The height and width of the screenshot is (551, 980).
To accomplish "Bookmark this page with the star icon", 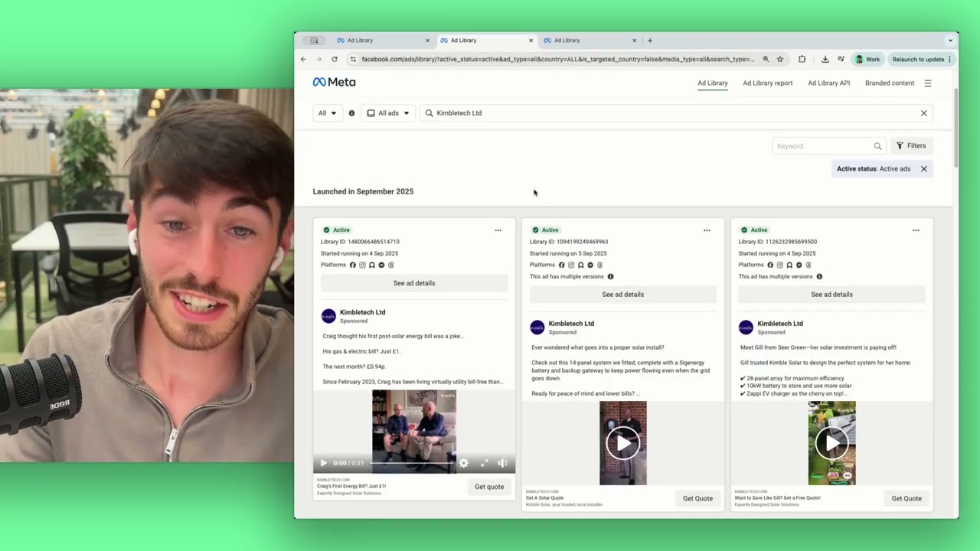I will click(x=780, y=59).
